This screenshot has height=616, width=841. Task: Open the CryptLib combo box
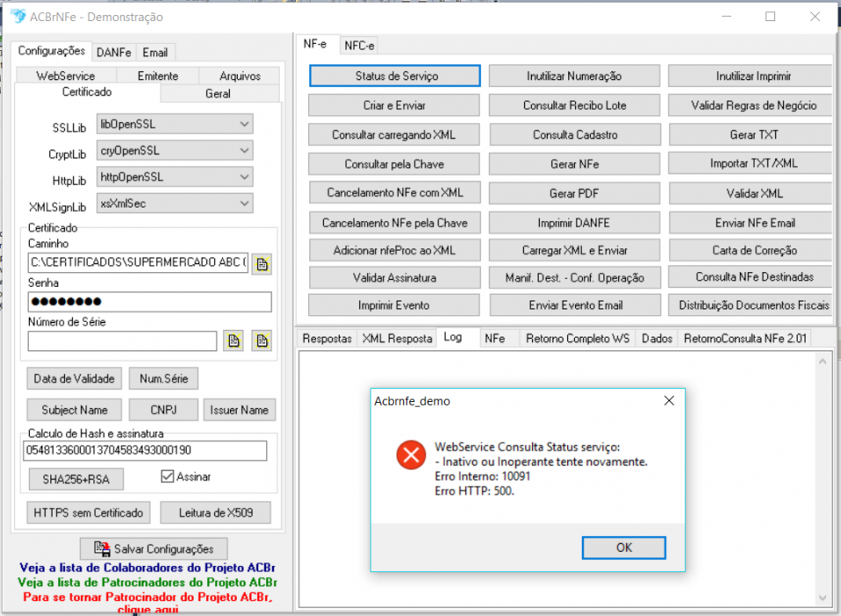(x=175, y=150)
